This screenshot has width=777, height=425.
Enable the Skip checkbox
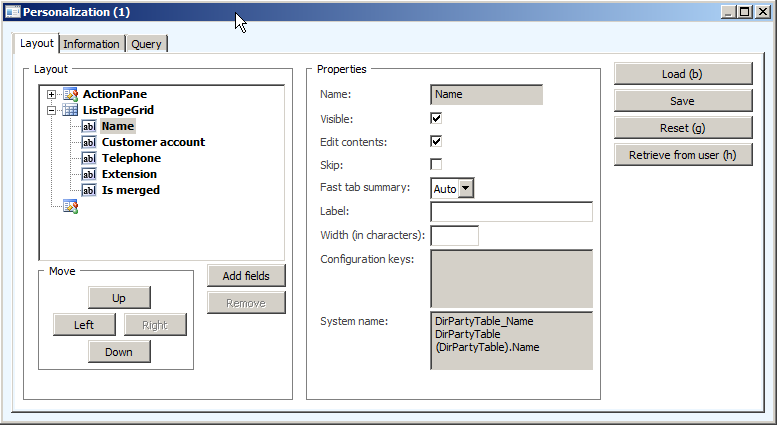(x=436, y=164)
